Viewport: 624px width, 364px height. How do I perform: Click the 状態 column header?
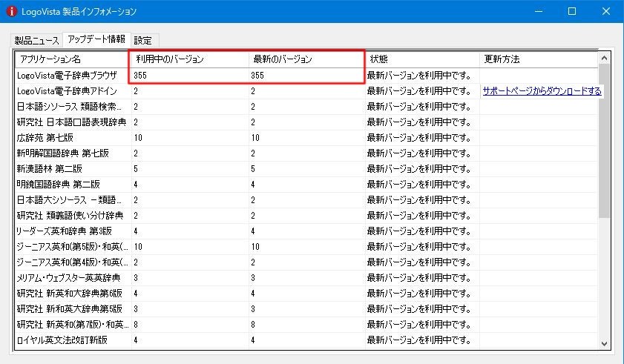tap(422, 59)
